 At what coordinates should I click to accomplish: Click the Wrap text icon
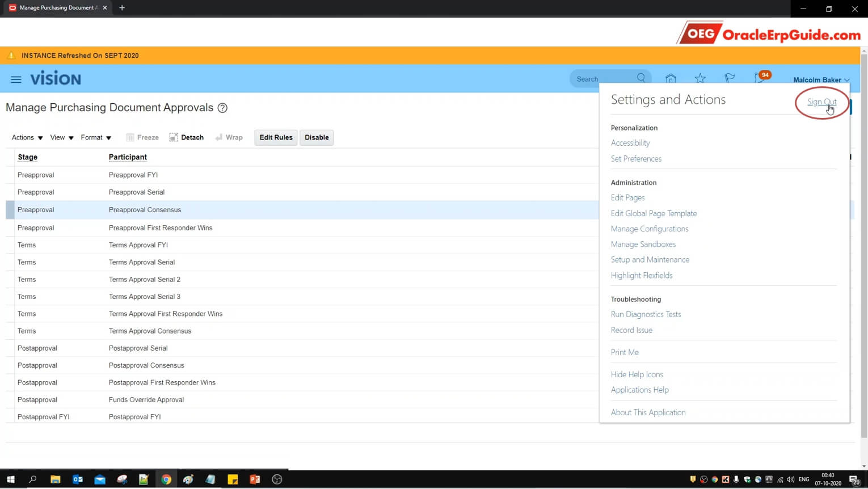point(218,137)
